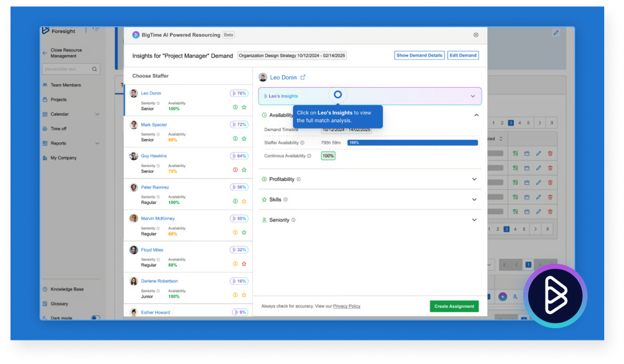Select Peter Ramirez in the staffer list
624x364 pixels.
coord(188,195)
